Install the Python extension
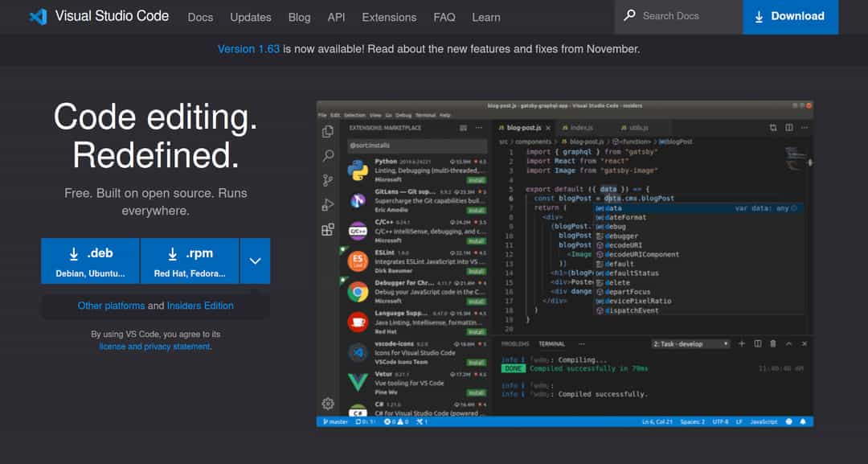The height and width of the screenshot is (464, 868). pos(476,180)
